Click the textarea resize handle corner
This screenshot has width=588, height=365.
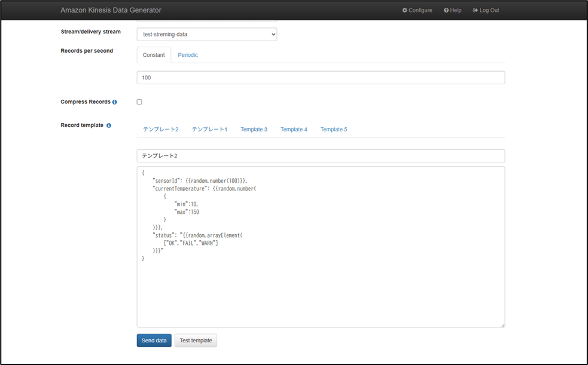click(x=502, y=325)
